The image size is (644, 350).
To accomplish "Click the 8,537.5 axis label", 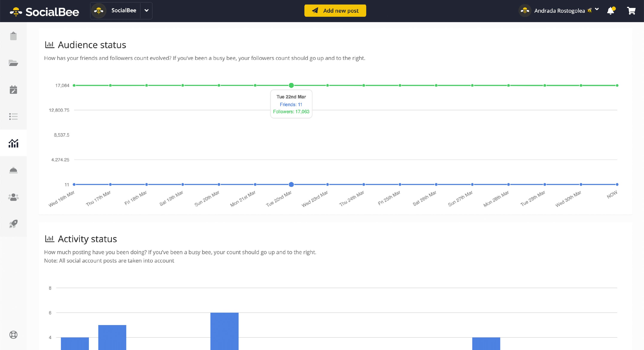I will (61, 135).
